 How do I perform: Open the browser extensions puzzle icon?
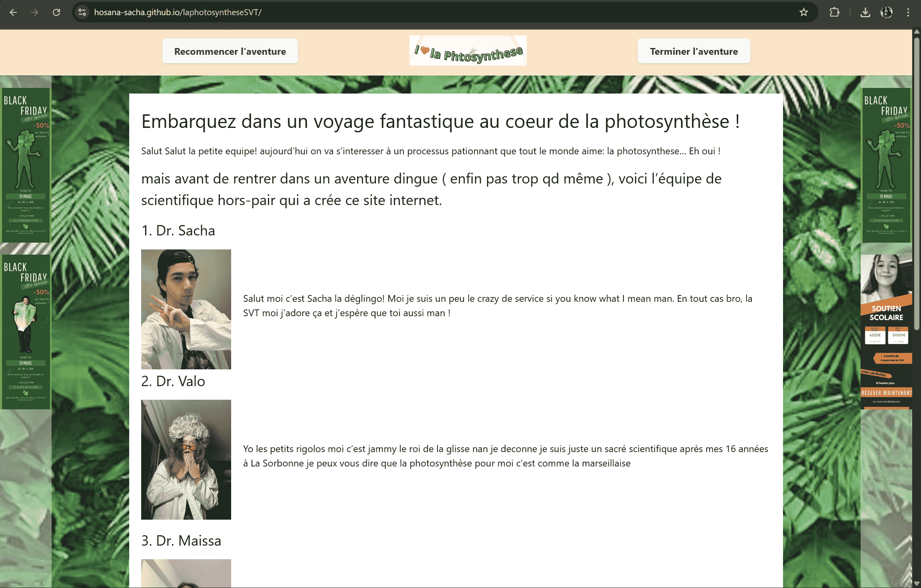(x=835, y=12)
